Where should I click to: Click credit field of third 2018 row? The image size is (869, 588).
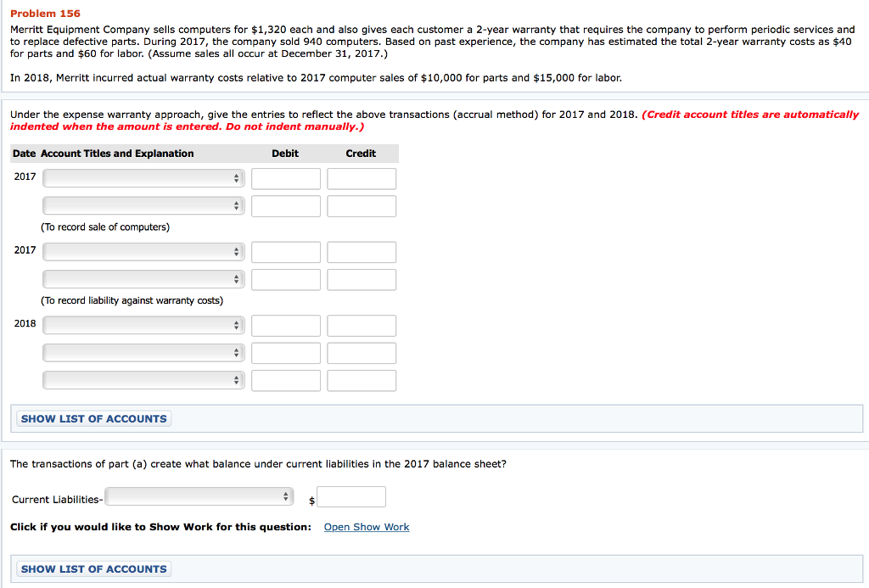point(362,381)
